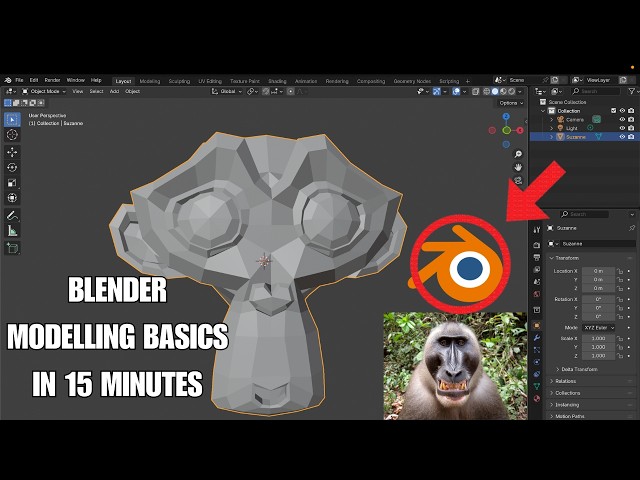The height and width of the screenshot is (480, 640).
Task: Open the Tool properties tab
Action: 537,230
